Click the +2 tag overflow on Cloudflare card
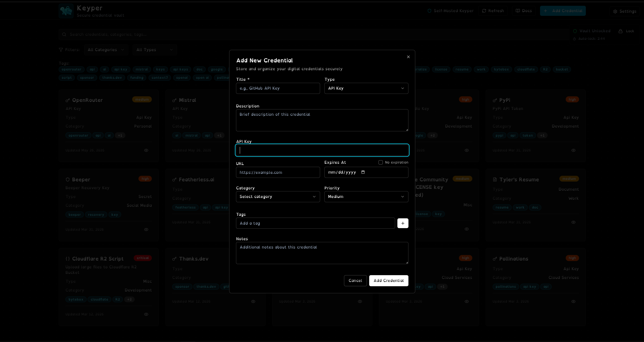The height and width of the screenshot is (342, 644). click(129, 300)
